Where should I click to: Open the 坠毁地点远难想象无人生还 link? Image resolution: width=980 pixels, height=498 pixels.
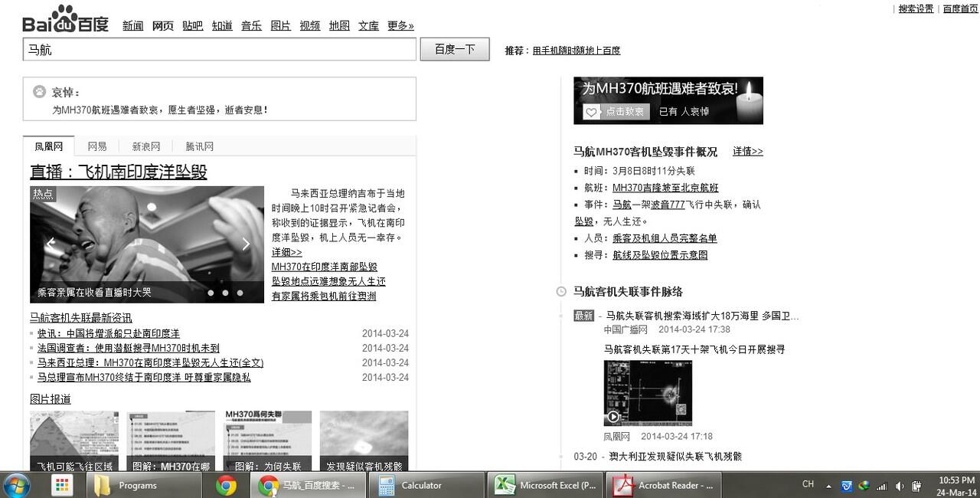(328, 281)
